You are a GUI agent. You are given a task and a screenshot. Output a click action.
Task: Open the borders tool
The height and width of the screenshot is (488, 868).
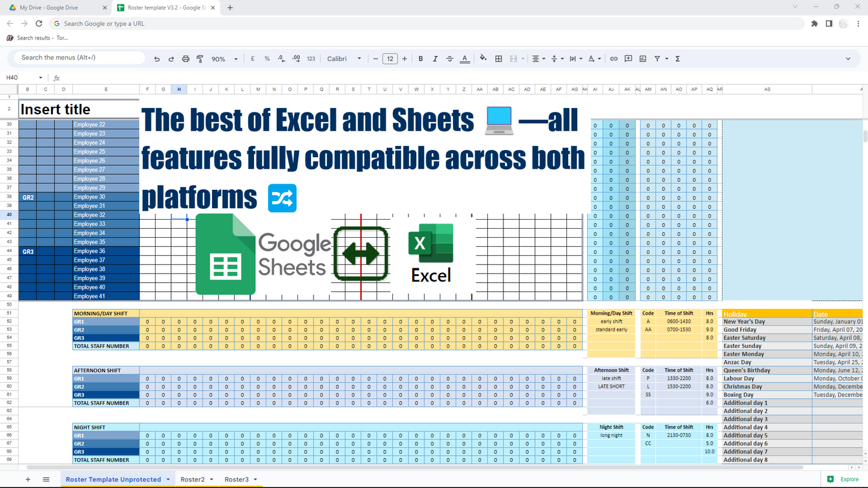click(499, 59)
